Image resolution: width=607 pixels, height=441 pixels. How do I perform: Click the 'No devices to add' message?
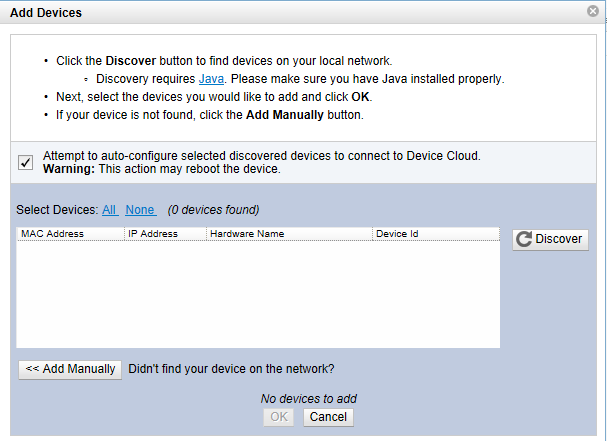(x=308, y=399)
